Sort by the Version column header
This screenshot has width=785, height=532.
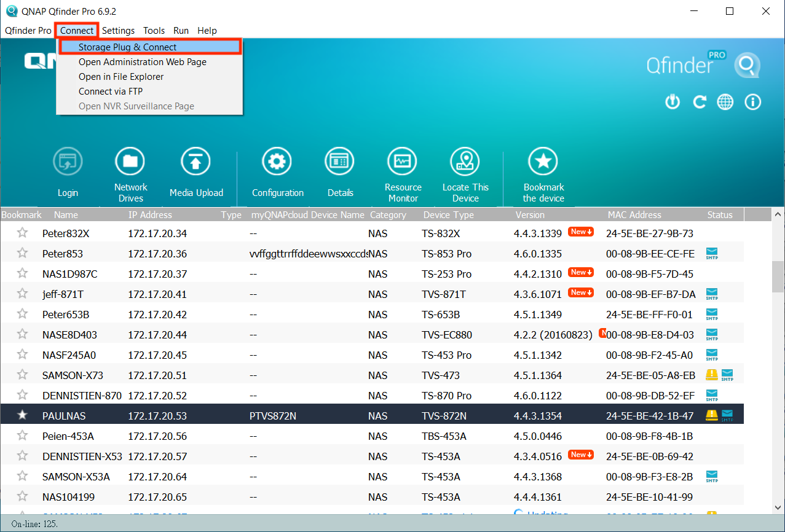click(x=530, y=215)
